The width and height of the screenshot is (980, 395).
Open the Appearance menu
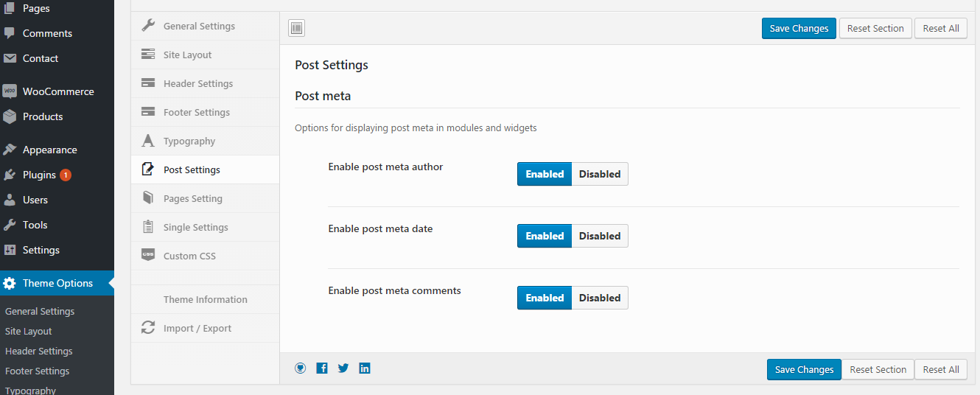(49, 150)
